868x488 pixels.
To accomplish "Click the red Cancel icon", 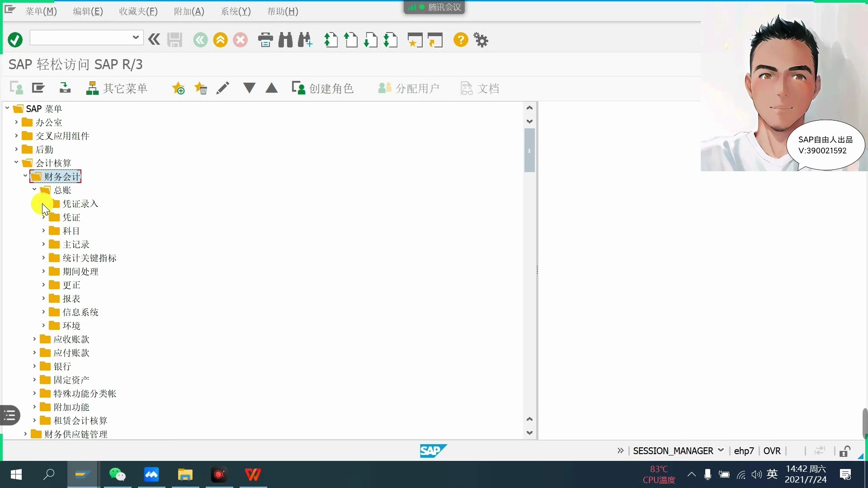I will (x=240, y=40).
